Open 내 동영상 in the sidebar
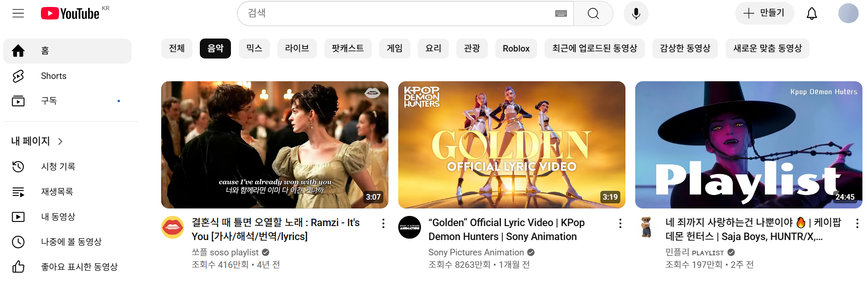This screenshot has width=868, height=286. point(67,216)
